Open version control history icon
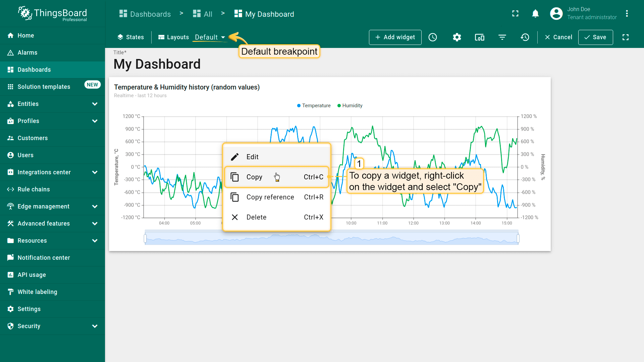Image resolution: width=644 pixels, height=362 pixels. click(x=525, y=37)
